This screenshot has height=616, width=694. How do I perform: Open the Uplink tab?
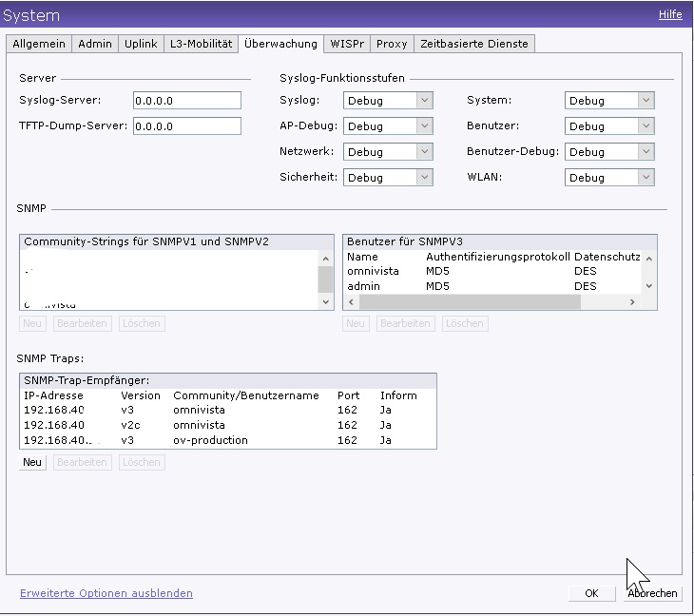(141, 44)
